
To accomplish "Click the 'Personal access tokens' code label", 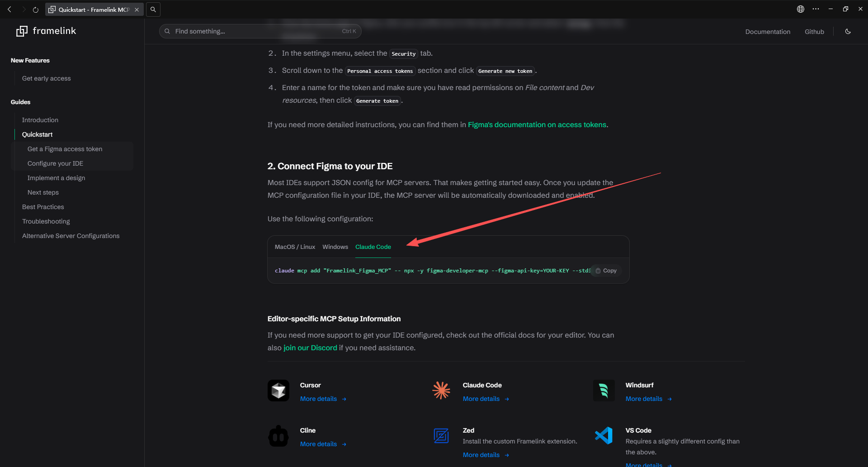I will (380, 71).
